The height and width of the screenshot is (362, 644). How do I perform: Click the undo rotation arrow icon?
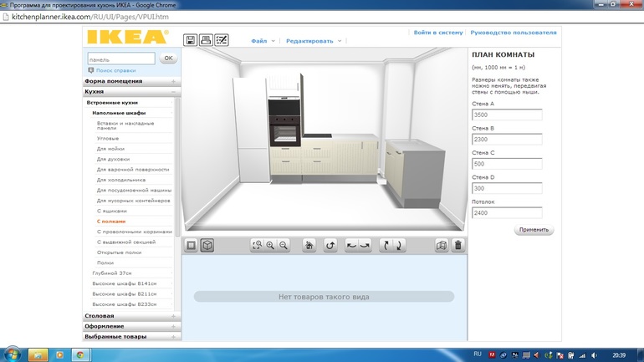330,246
